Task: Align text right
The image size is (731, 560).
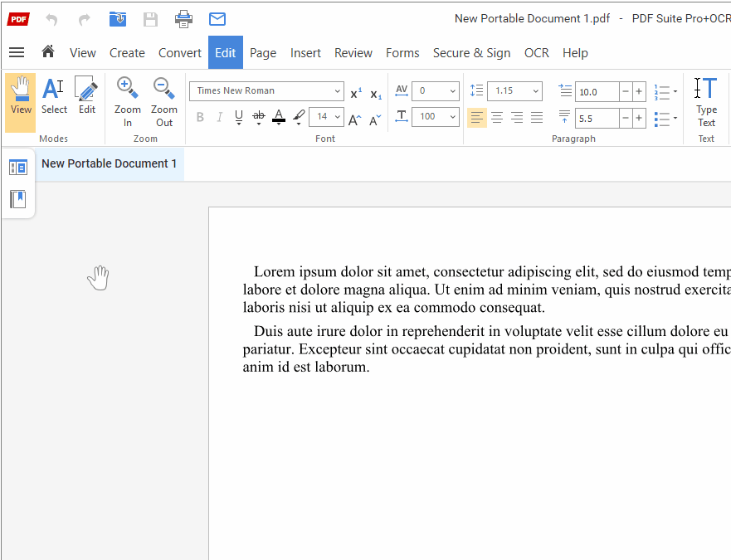Action: coord(517,118)
